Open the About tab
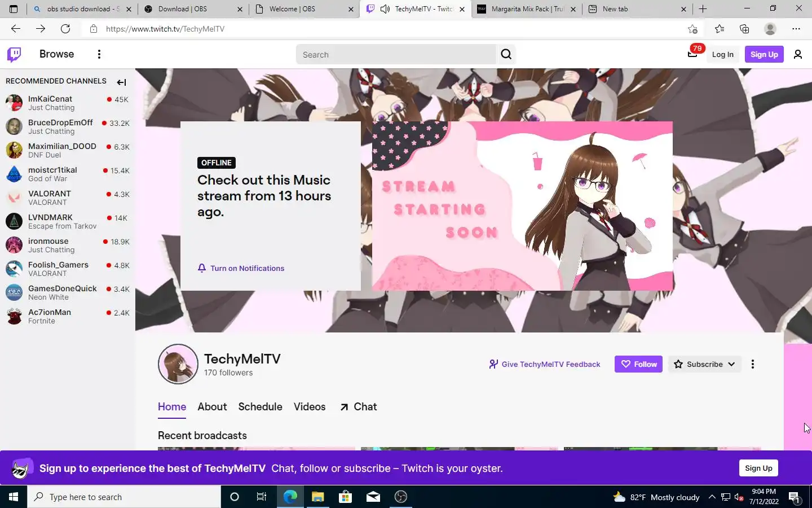812x508 pixels. click(212, 407)
